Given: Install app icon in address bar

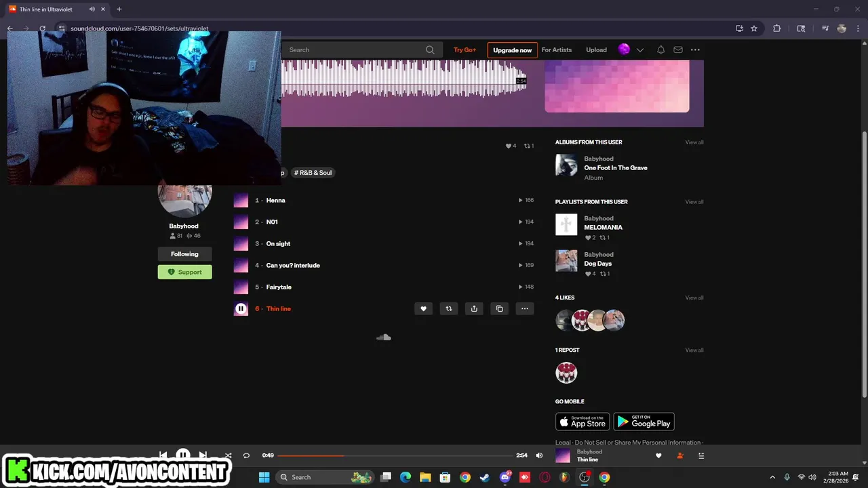Looking at the screenshot, I should 739,28.
